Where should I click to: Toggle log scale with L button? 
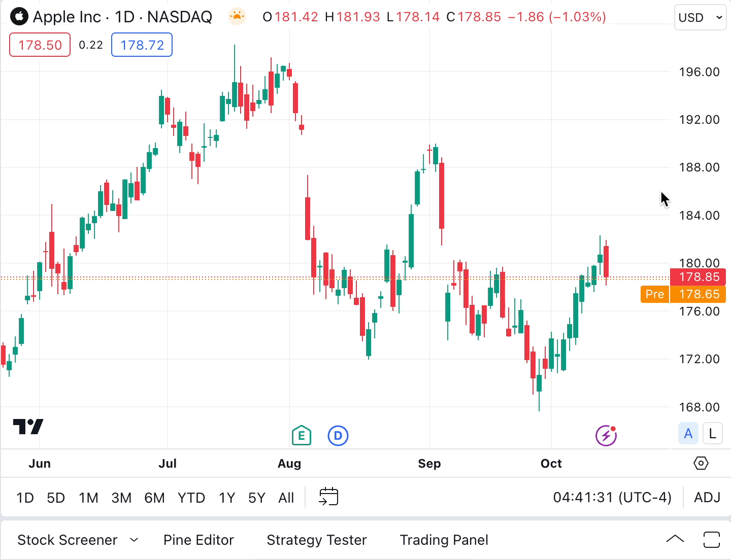point(712,434)
